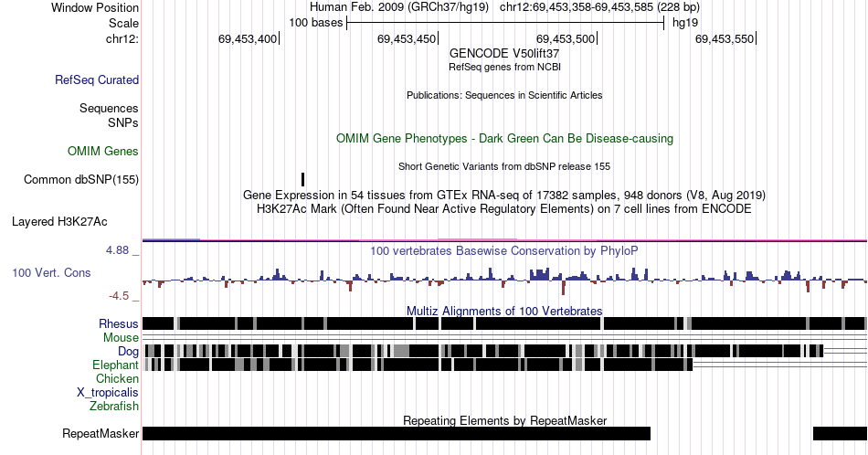Click 'Publications: Sequences in Scientific Articles' title
This screenshot has width=868, height=455.
(x=504, y=95)
